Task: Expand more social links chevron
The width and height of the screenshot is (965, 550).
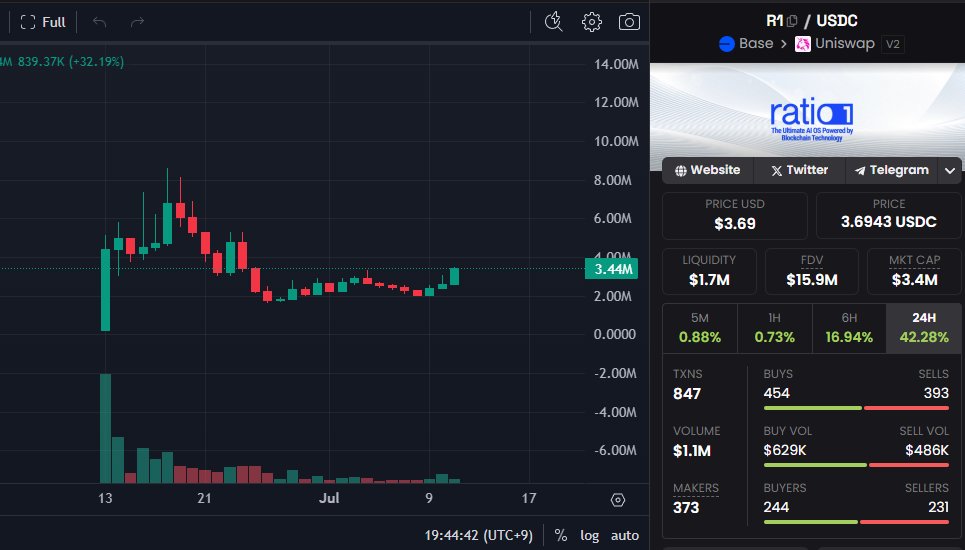Action: coord(949,171)
